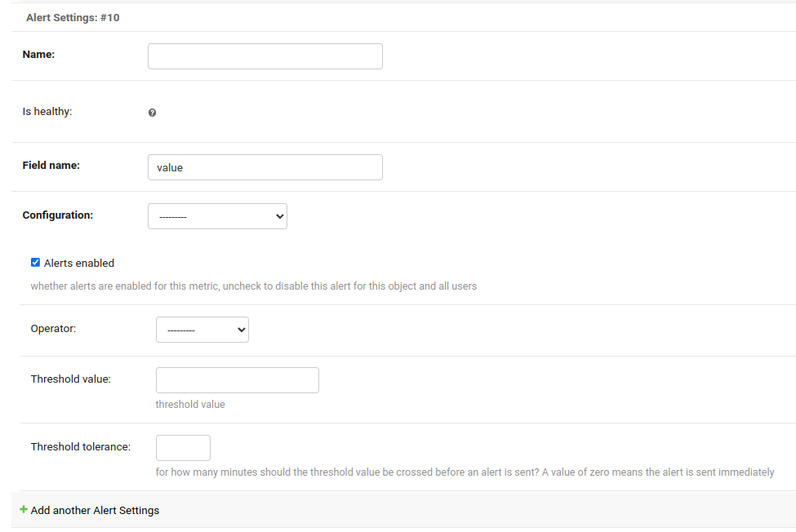The image size is (796, 532).
Task: Click the Is healthy label
Action: [47, 112]
